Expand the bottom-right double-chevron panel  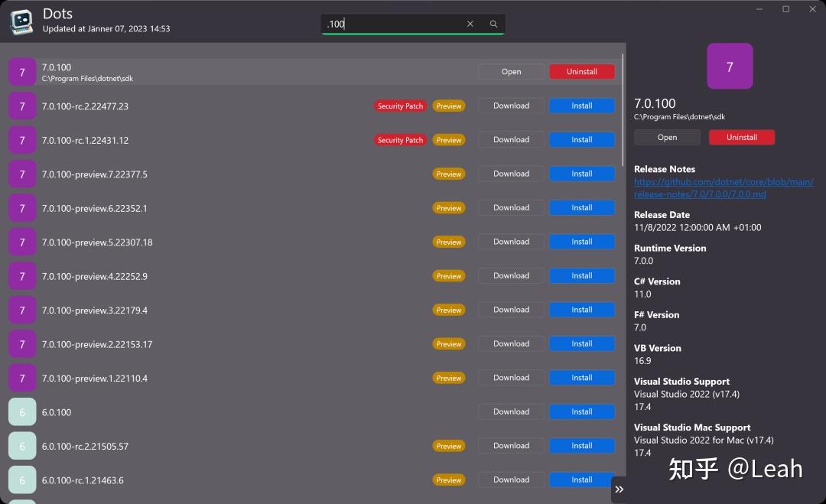point(619,489)
